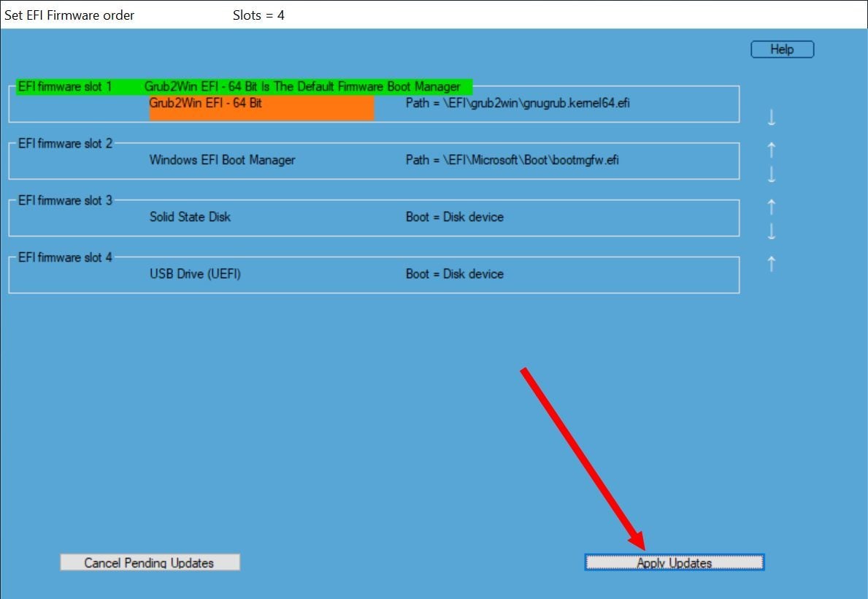
Task: Click slot 4 Boot = Disk device text
Action: coord(455,274)
